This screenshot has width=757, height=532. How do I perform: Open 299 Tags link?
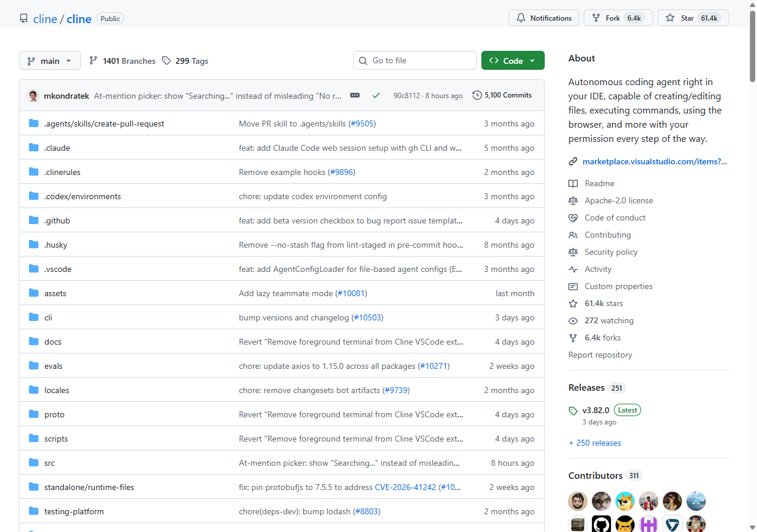[185, 61]
